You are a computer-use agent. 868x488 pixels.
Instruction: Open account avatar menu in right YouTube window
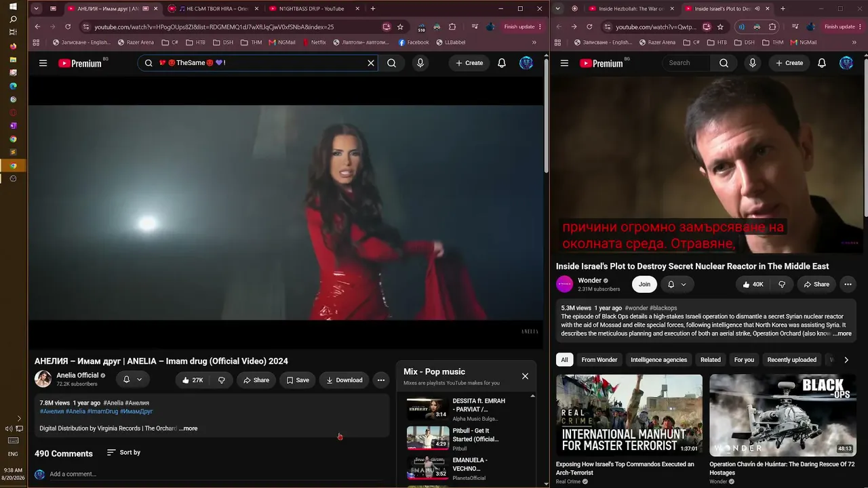tap(846, 63)
